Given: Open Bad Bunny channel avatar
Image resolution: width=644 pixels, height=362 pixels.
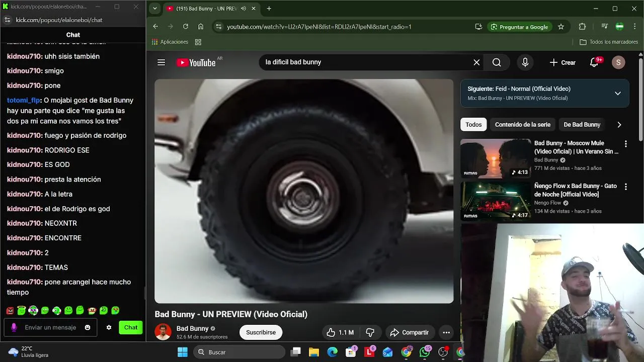Looking at the screenshot, I should tap(163, 332).
